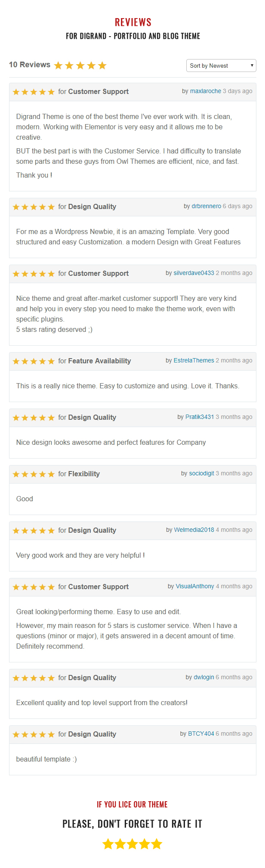Open the sociodigit user link
This screenshot has width=265, height=868.
pyautogui.click(x=202, y=473)
